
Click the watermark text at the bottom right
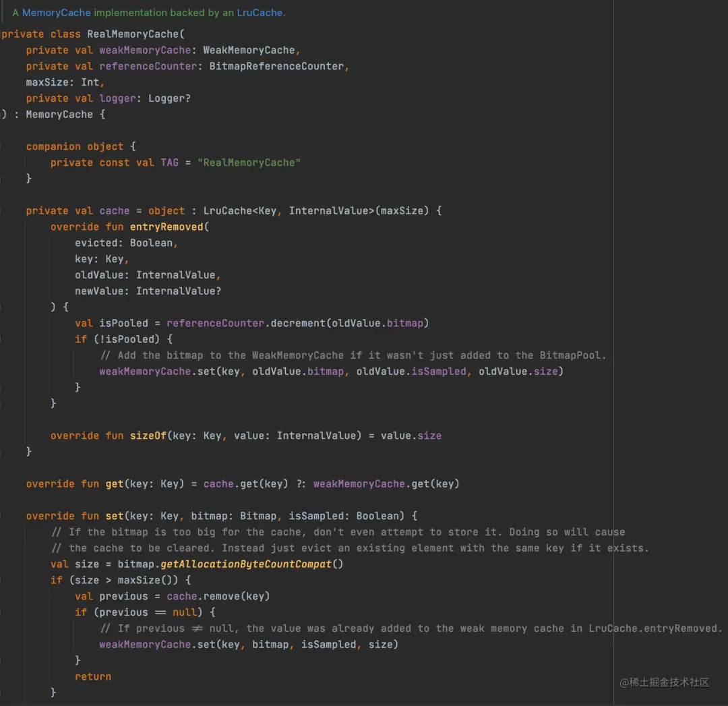click(665, 682)
